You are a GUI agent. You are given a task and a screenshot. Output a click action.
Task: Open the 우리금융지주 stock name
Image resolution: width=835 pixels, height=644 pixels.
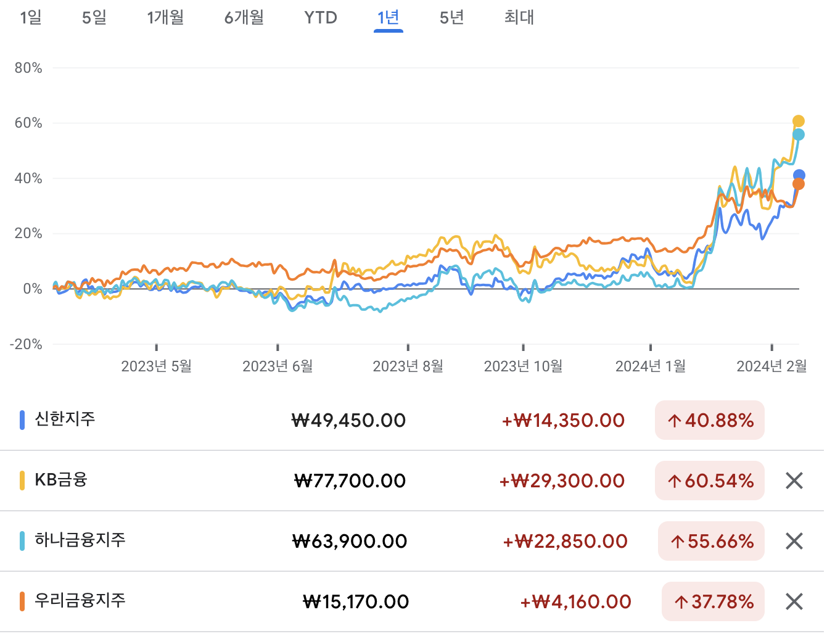(x=80, y=600)
